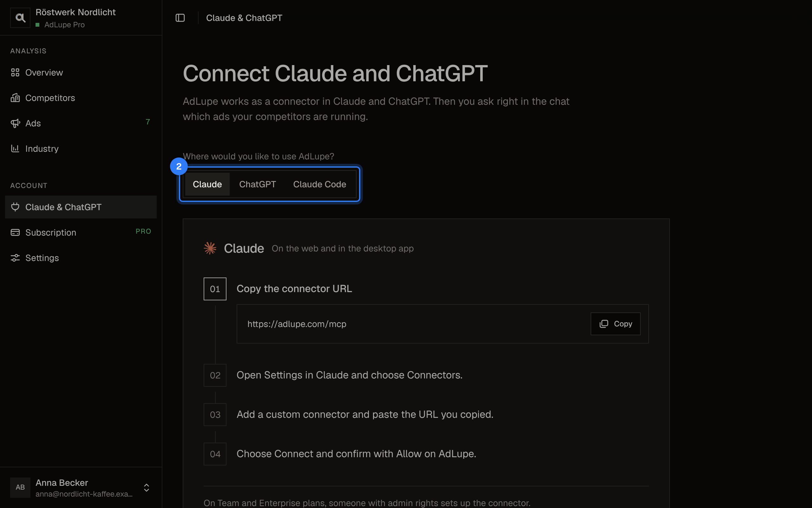Screen dimensions: 812x508
Task: Click the Claude & ChatGPT breadcrumb title
Action: click(244, 18)
